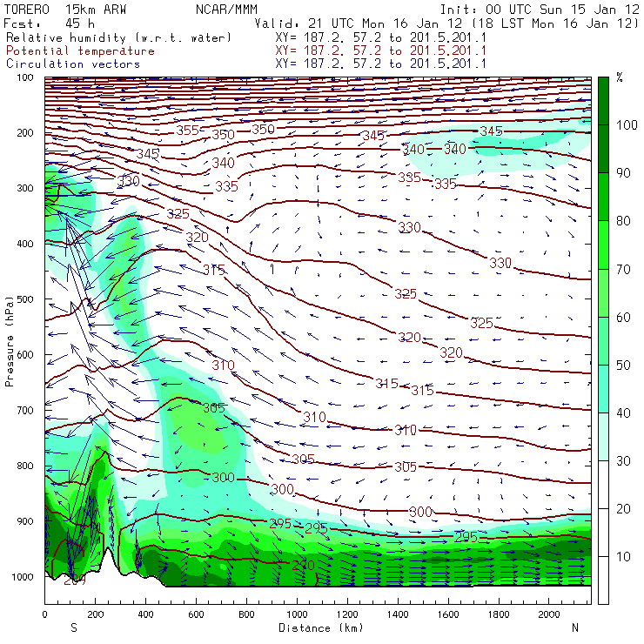Click the 'Distance (km)' horizontal axis title
The image size is (644, 644).
321,627
